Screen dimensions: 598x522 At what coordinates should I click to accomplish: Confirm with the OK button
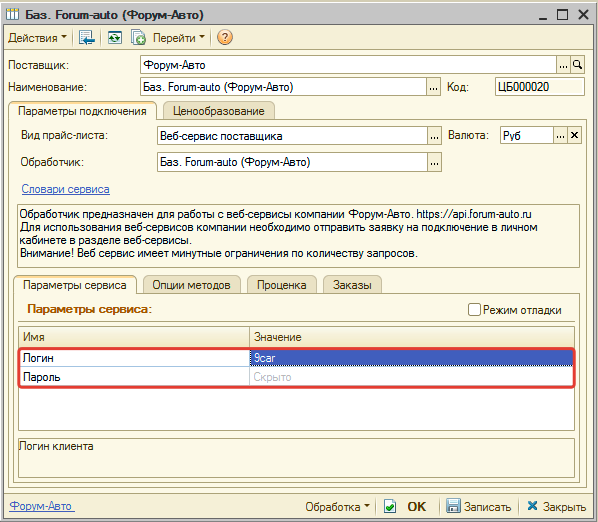[x=416, y=506]
